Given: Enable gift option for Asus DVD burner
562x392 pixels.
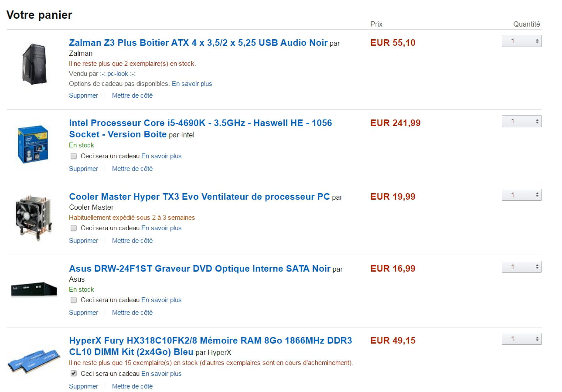Looking at the screenshot, I should [74, 300].
